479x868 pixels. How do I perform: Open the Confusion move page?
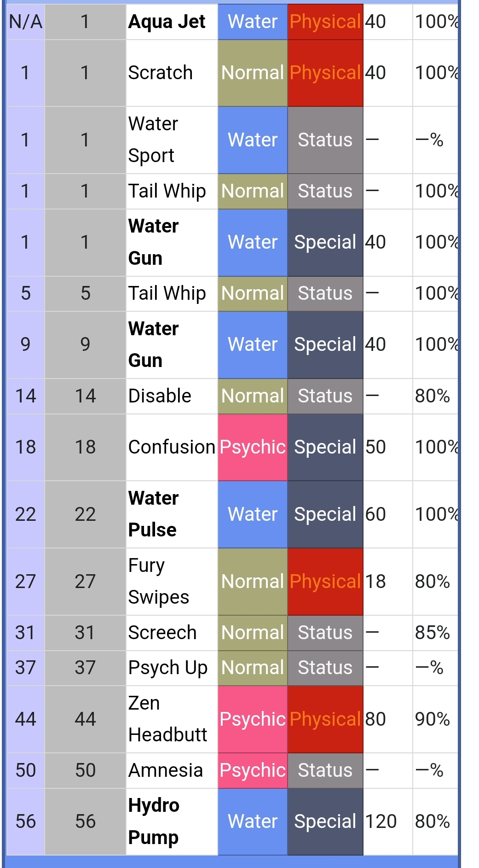[172, 447]
